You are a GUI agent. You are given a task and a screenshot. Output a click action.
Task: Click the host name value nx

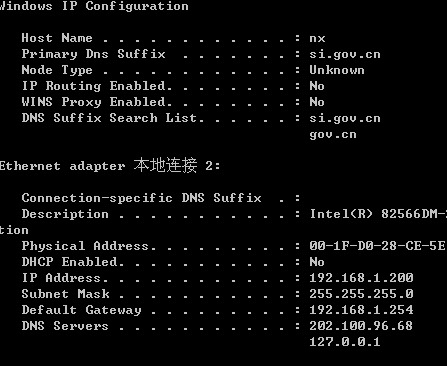[x=317, y=39]
